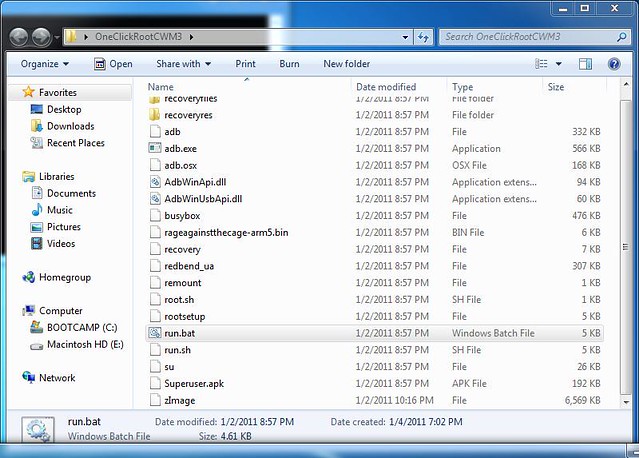
Task: Click New folder in the toolbar
Action: pos(347,64)
